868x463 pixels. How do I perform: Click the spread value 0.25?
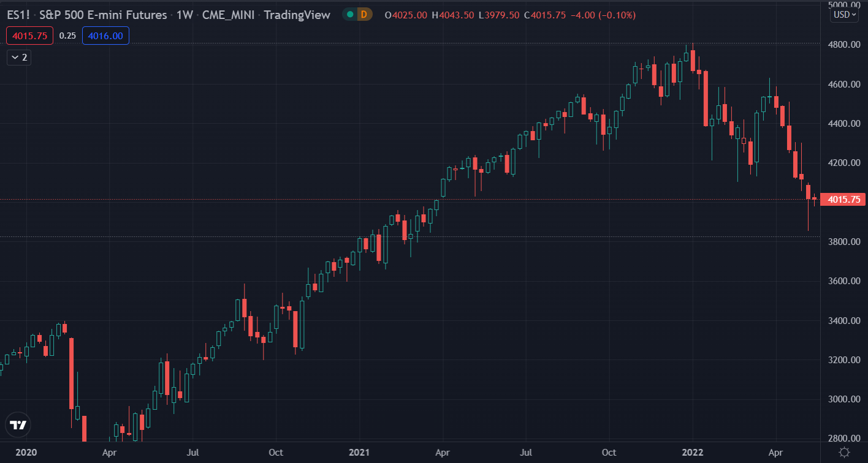point(67,36)
